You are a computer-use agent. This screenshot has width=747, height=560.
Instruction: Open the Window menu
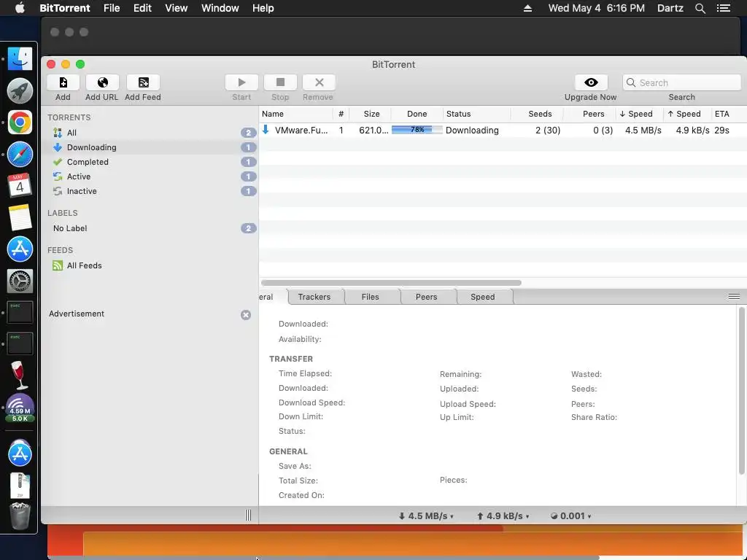click(x=220, y=8)
